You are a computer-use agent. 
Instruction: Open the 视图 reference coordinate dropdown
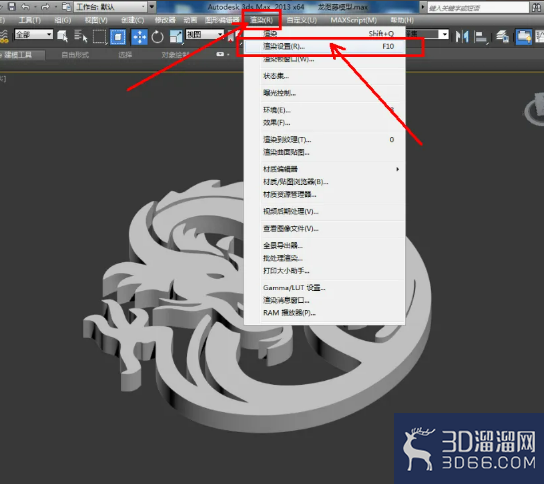(x=205, y=34)
